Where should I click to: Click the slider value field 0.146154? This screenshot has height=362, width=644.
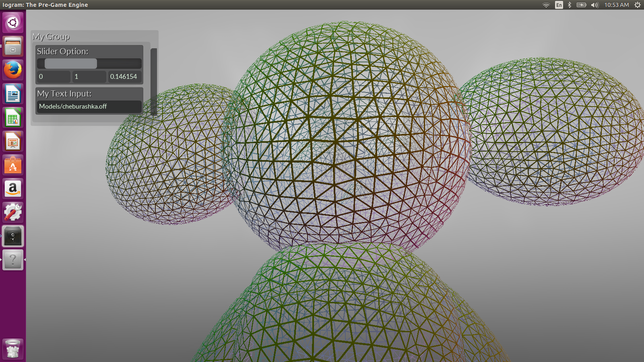coord(124,77)
